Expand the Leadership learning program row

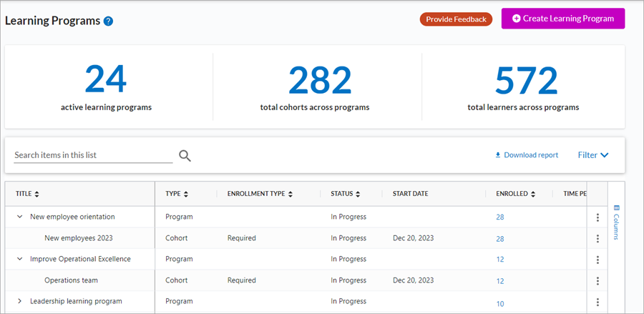tap(20, 301)
